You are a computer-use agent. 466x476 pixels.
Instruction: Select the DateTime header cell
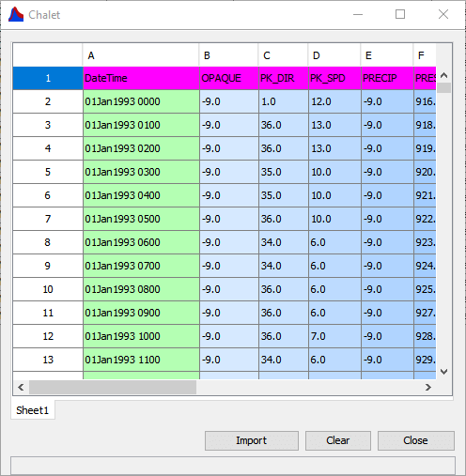[x=141, y=78]
